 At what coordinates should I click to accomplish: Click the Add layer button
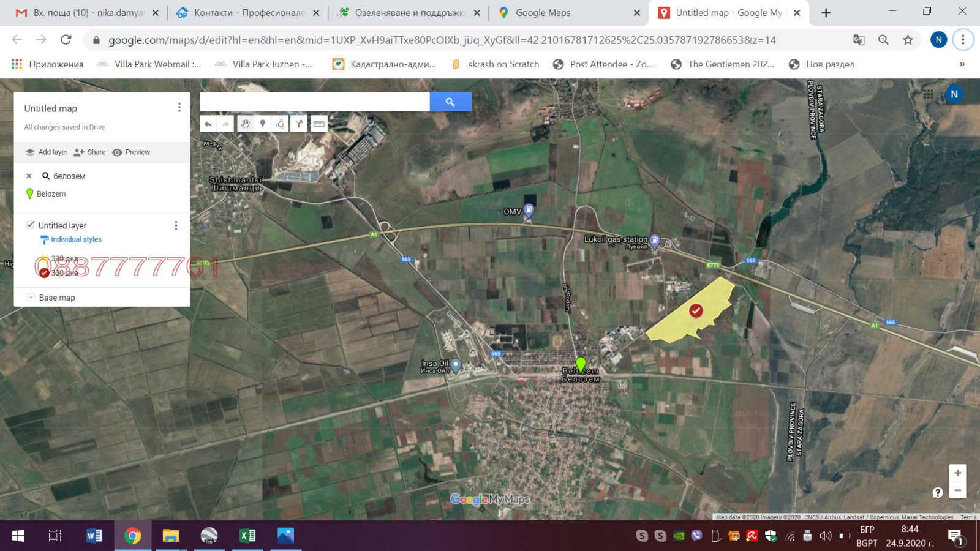point(47,152)
